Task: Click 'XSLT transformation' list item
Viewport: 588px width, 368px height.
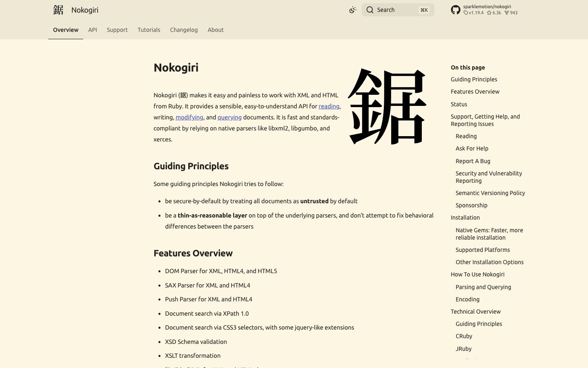Action: pyautogui.click(x=193, y=356)
